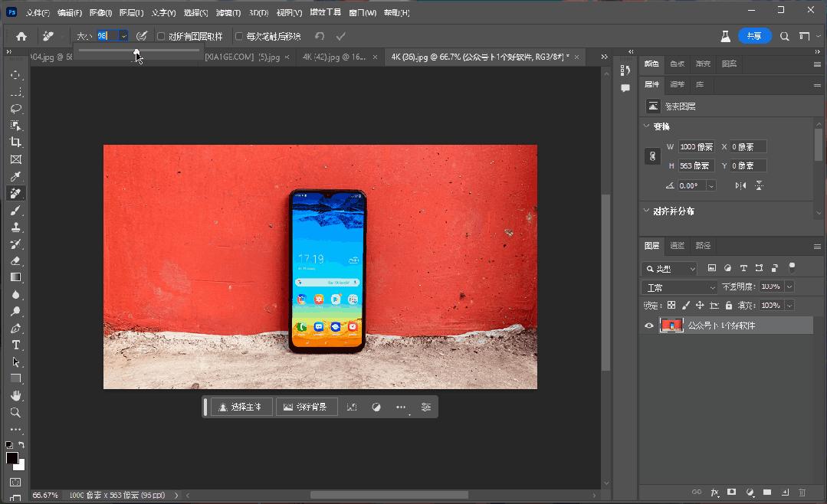Enable the 每次笔触后移除 checkbox

point(238,35)
